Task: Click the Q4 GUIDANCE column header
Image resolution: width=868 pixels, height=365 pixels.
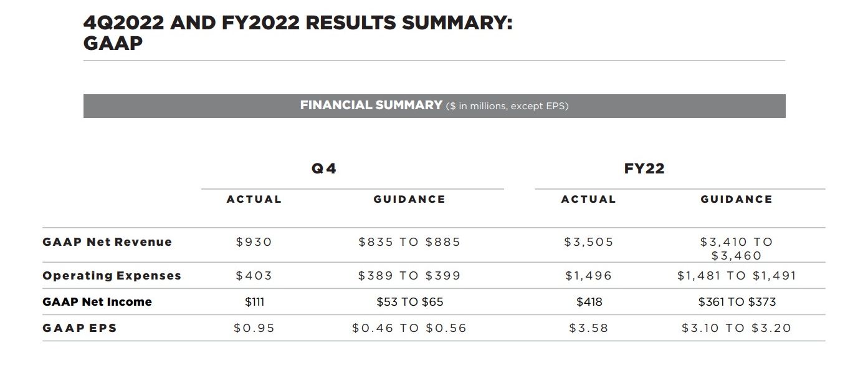Action: click(409, 200)
